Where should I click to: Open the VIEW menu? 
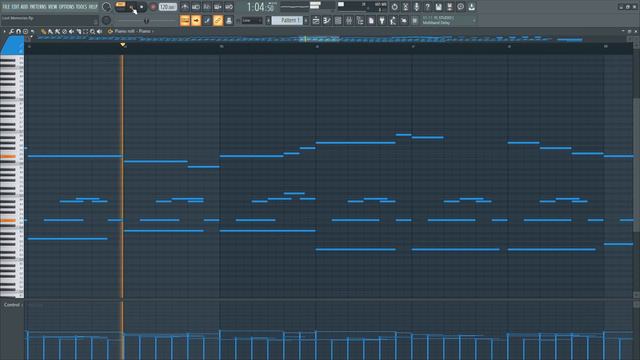pyautogui.click(x=53, y=7)
